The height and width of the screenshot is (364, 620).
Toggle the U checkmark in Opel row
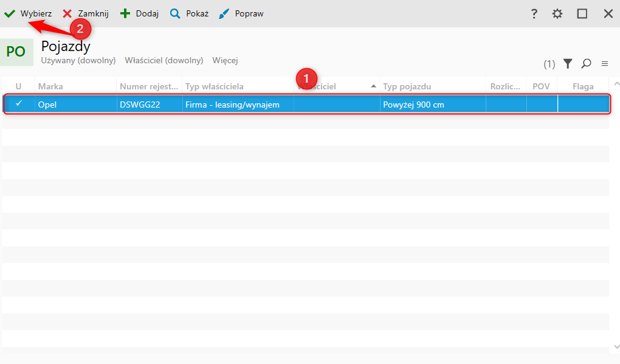tap(19, 104)
